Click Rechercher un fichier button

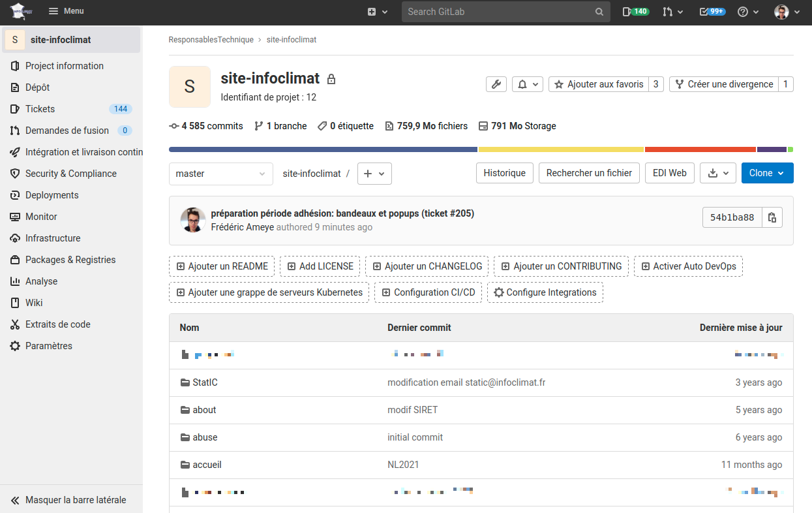point(589,173)
